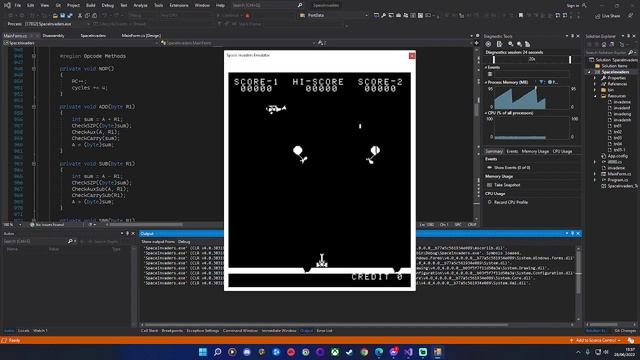Close the Space Invaders Emulator window
Viewport: 640px width, 360px height.
pos(412,56)
